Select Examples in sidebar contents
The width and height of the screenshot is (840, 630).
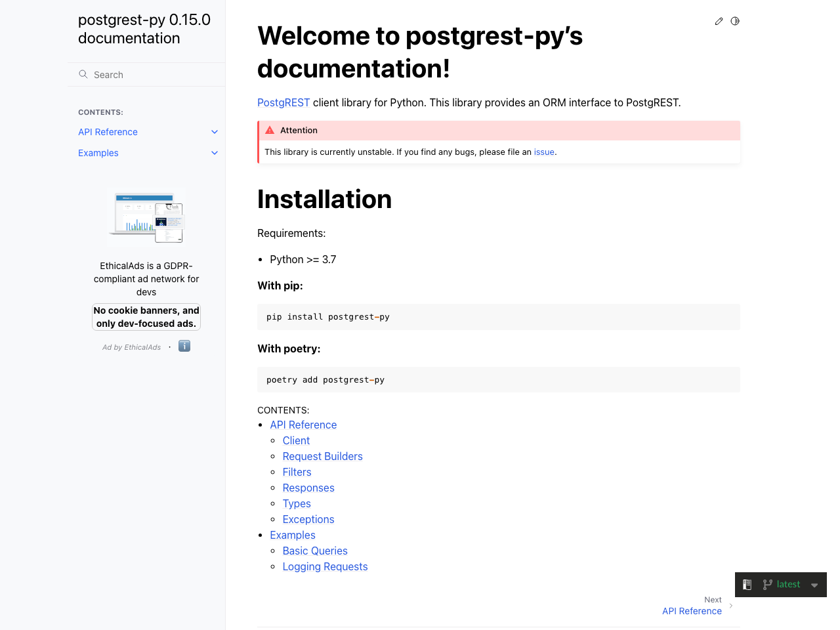click(98, 152)
